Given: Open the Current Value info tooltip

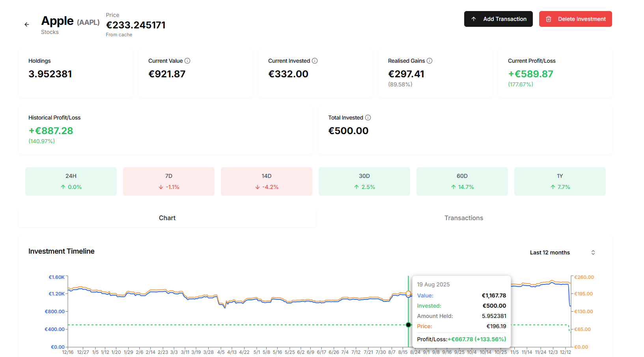Looking at the screenshot, I should (188, 61).
